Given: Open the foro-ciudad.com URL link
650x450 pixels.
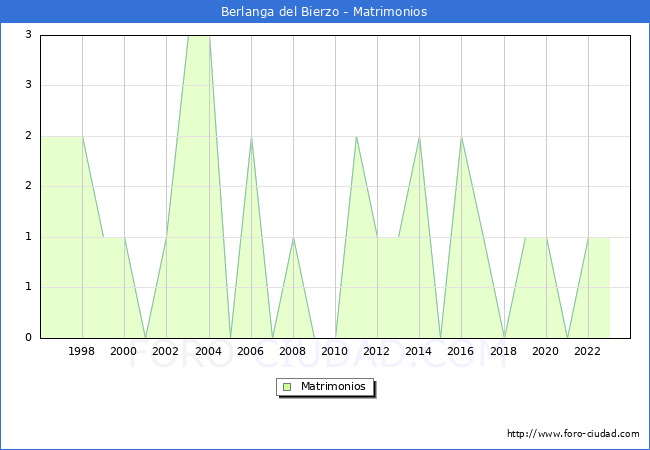Looking at the screenshot, I should click(x=573, y=433).
